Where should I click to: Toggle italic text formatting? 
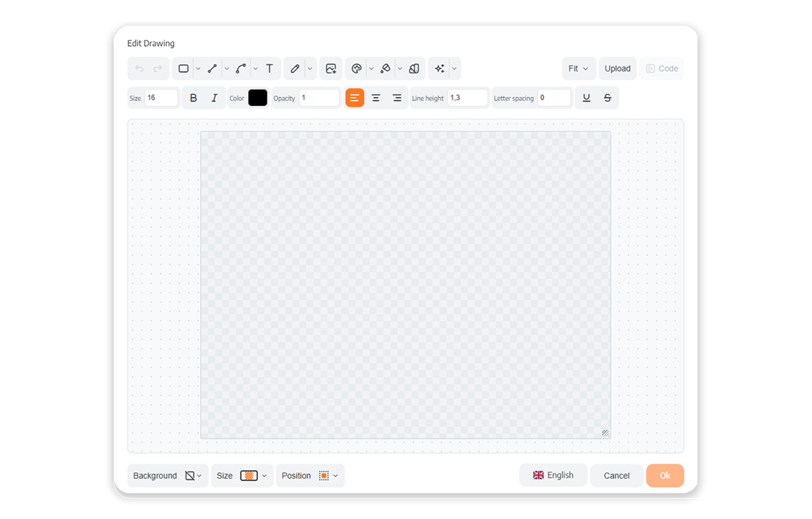click(214, 98)
